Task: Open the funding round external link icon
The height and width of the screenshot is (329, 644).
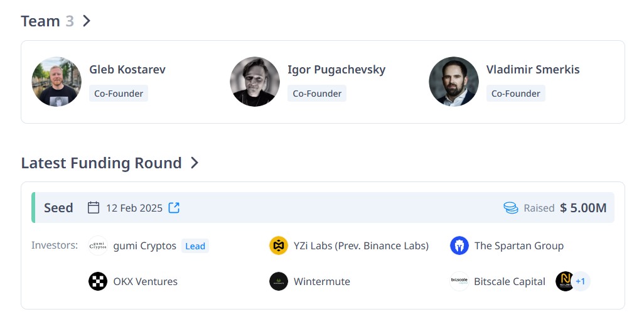Action: [x=174, y=208]
